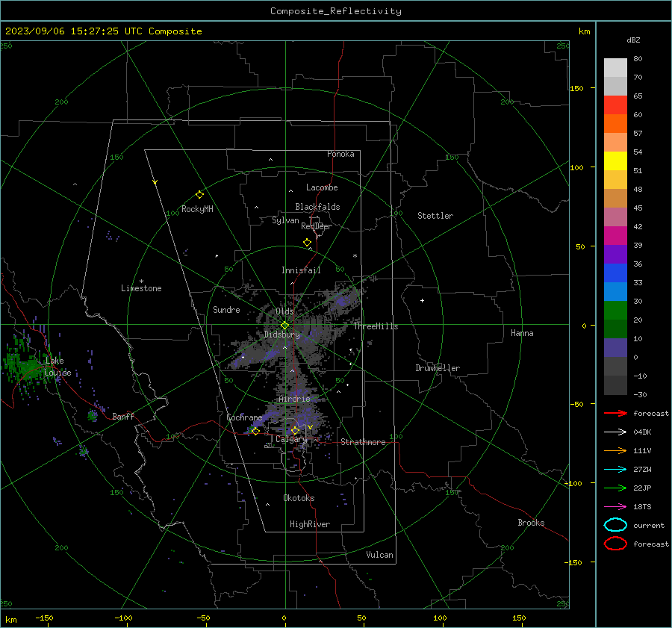This screenshot has height=628, width=672.
Task: Click the Innisfail map label
Action: point(301,270)
